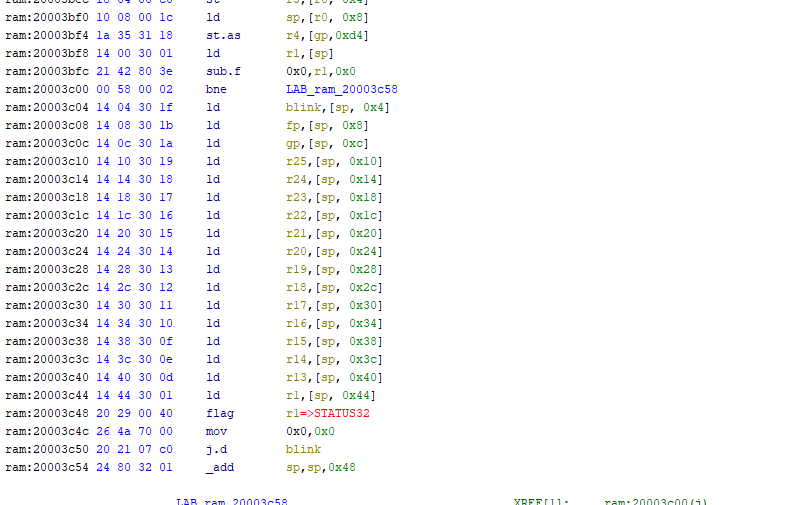This screenshot has height=505, width=789.
Task: Select bytes 14 44 30 01
Action: (x=134, y=395)
